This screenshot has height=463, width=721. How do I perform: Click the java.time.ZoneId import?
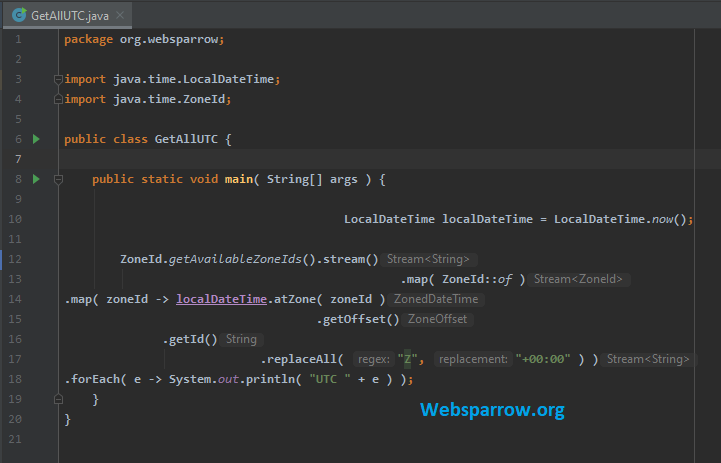(x=169, y=99)
